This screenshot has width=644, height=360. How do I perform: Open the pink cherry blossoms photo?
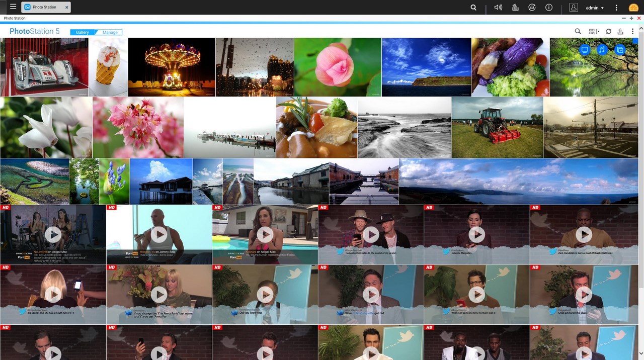pyautogui.click(x=138, y=128)
